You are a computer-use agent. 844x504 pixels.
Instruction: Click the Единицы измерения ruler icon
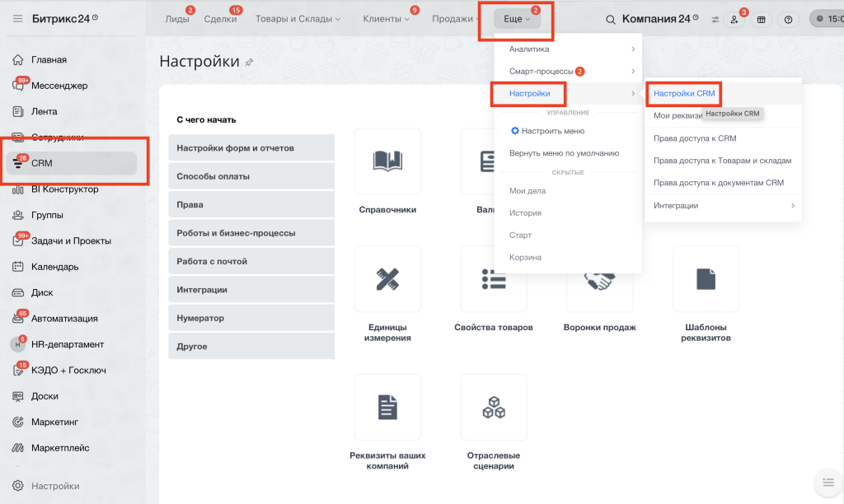pyautogui.click(x=387, y=278)
